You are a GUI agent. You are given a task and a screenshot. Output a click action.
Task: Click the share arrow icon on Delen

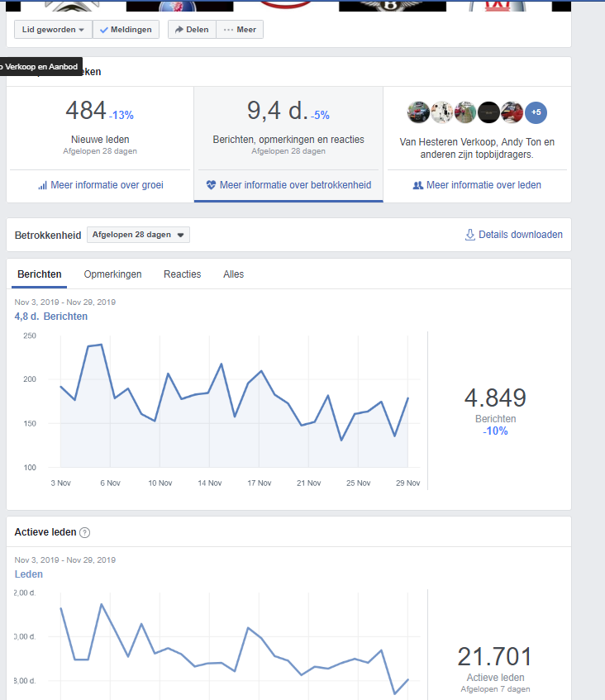point(179,30)
